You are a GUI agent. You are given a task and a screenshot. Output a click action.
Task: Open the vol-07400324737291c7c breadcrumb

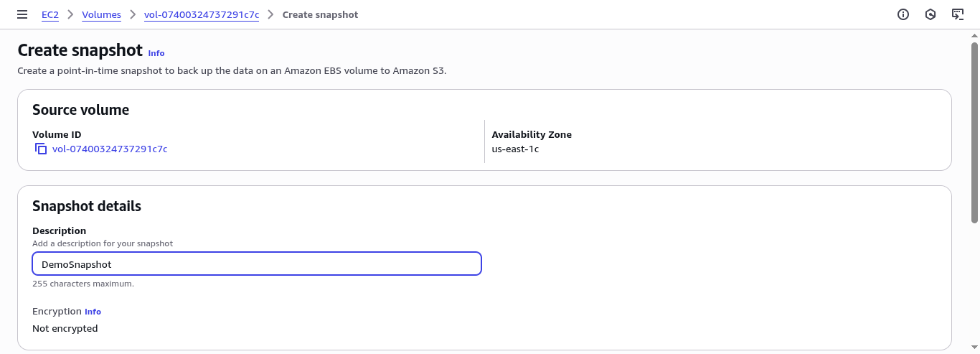point(202,14)
